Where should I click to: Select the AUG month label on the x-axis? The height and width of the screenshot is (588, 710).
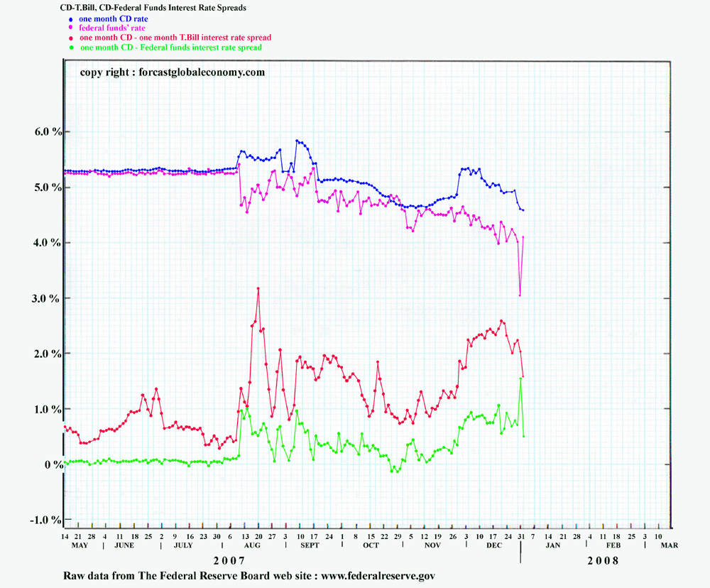click(253, 545)
